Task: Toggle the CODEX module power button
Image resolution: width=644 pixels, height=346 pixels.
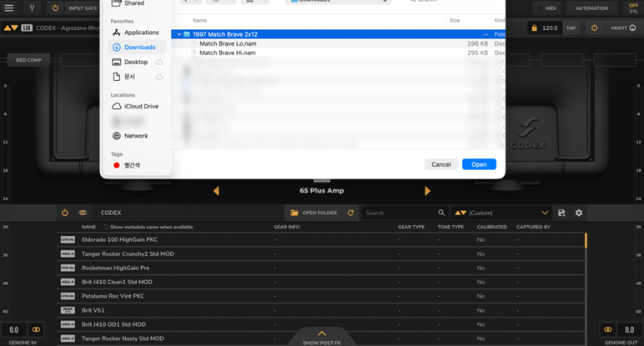Action: pyautogui.click(x=65, y=213)
